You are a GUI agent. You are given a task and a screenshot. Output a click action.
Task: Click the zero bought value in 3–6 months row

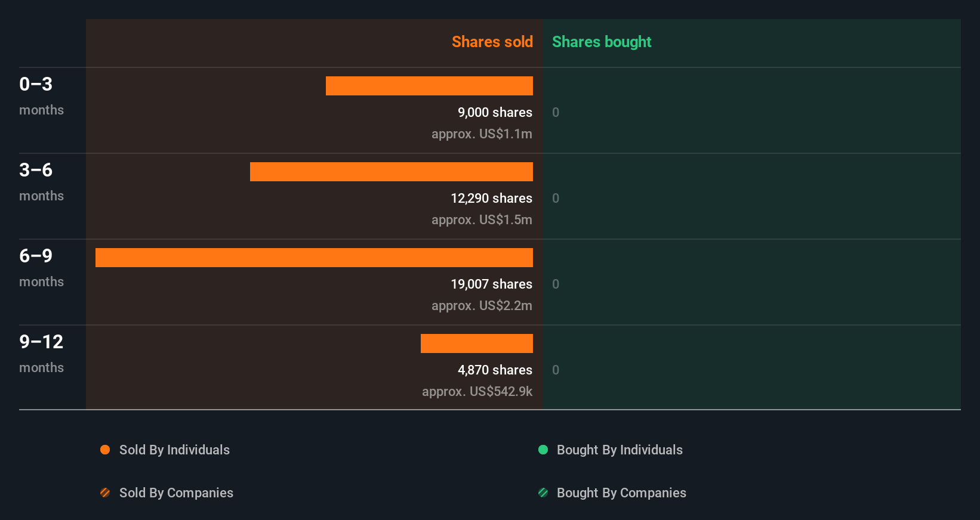[556, 199]
